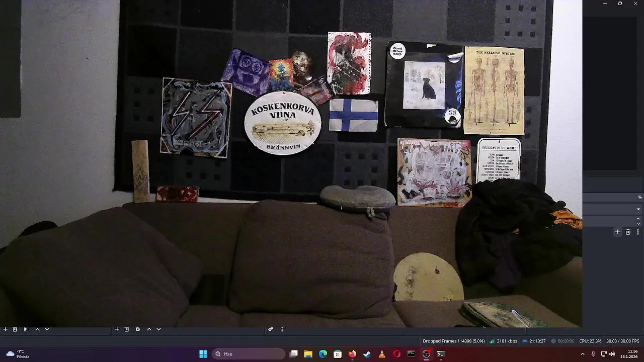Move scene up with Scenes toolbar arrow
Viewport: 644px width, 362px height.
coord(37,329)
